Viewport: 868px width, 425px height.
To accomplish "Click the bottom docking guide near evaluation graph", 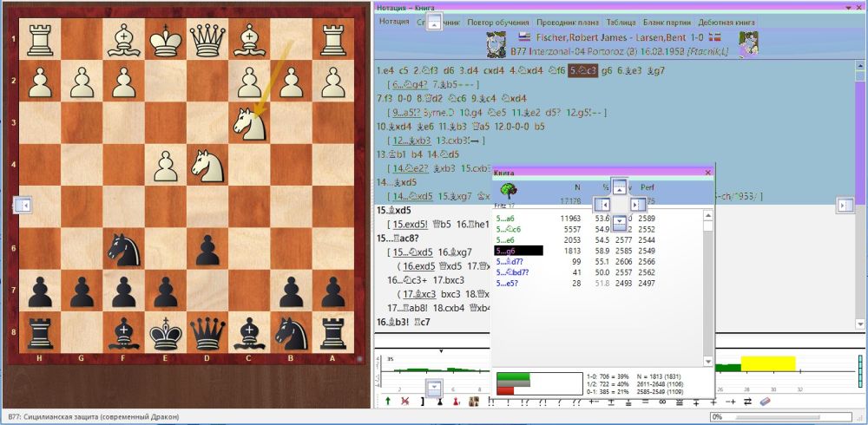I will point(435,386).
